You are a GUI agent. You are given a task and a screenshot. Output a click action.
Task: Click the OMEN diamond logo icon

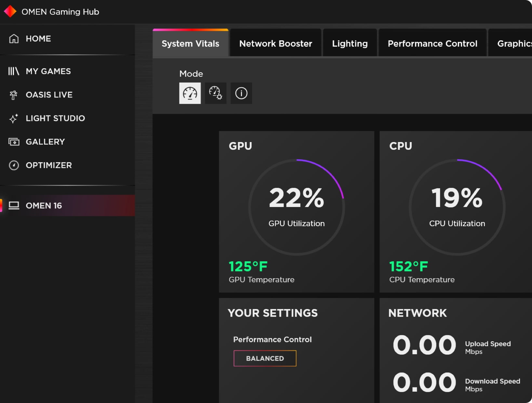(10, 11)
